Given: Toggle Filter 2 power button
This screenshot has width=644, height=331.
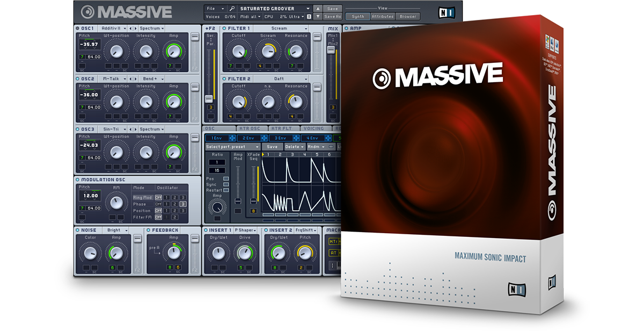Looking at the screenshot, I should (224, 78).
